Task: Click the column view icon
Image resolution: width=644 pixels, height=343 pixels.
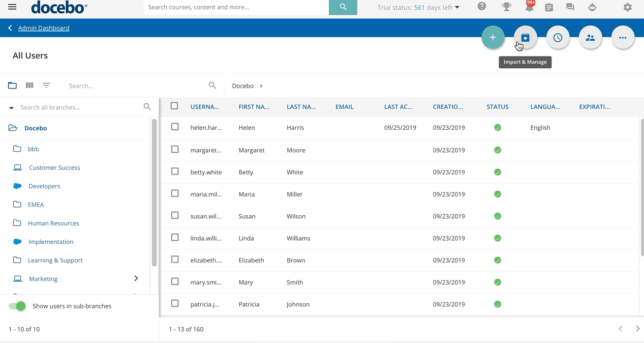Action: pyautogui.click(x=30, y=86)
